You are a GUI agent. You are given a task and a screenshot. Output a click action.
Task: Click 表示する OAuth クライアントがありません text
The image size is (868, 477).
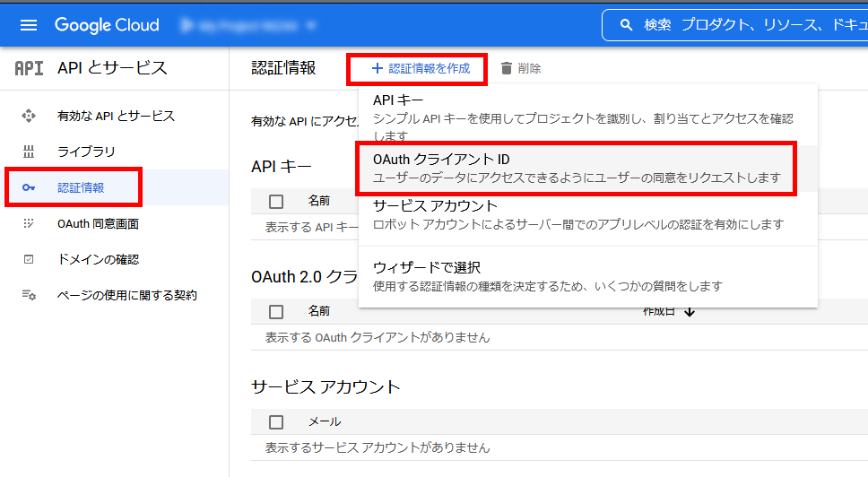pyautogui.click(x=378, y=337)
